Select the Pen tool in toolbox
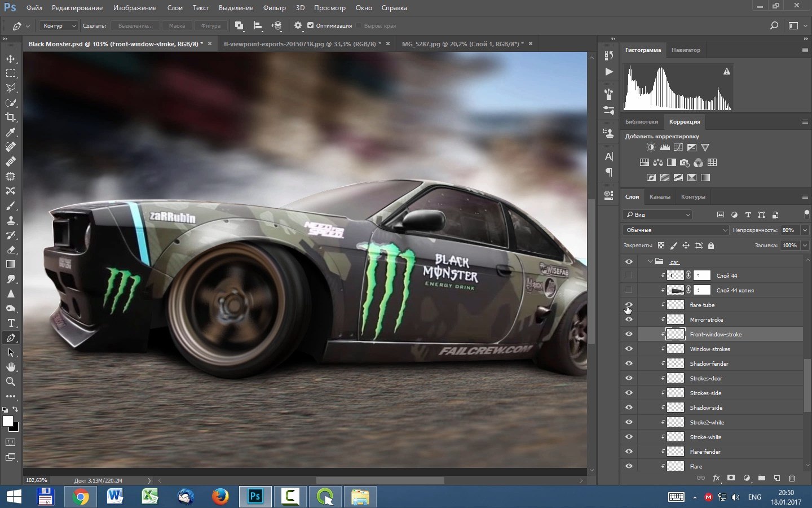Image resolution: width=812 pixels, height=508 pixels. [11, 338]
